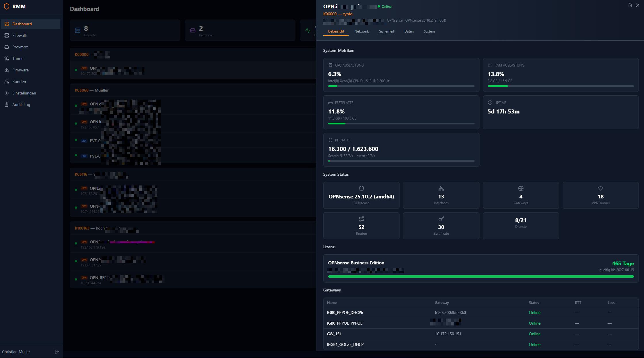Click the PF States shield icon
644x358 pixels.
[x=330, y=140]
